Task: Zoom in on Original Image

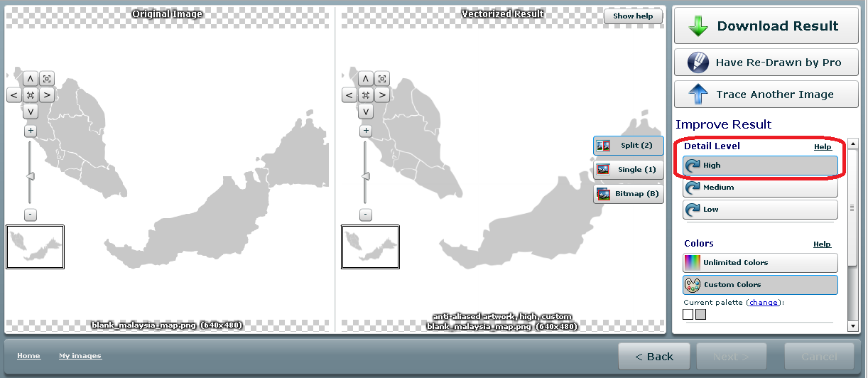Action: (31, 131)
